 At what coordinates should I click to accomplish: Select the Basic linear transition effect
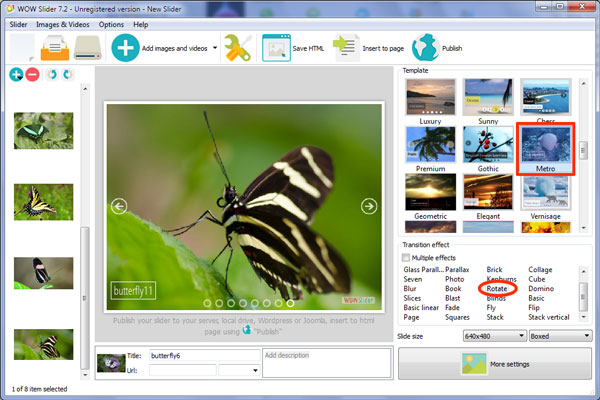click(x=421, y=308)
